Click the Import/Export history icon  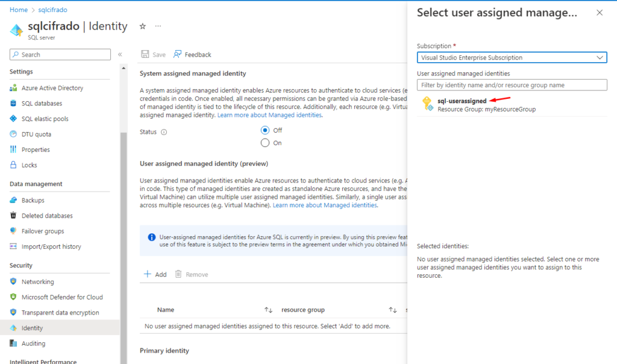[13, 246]
